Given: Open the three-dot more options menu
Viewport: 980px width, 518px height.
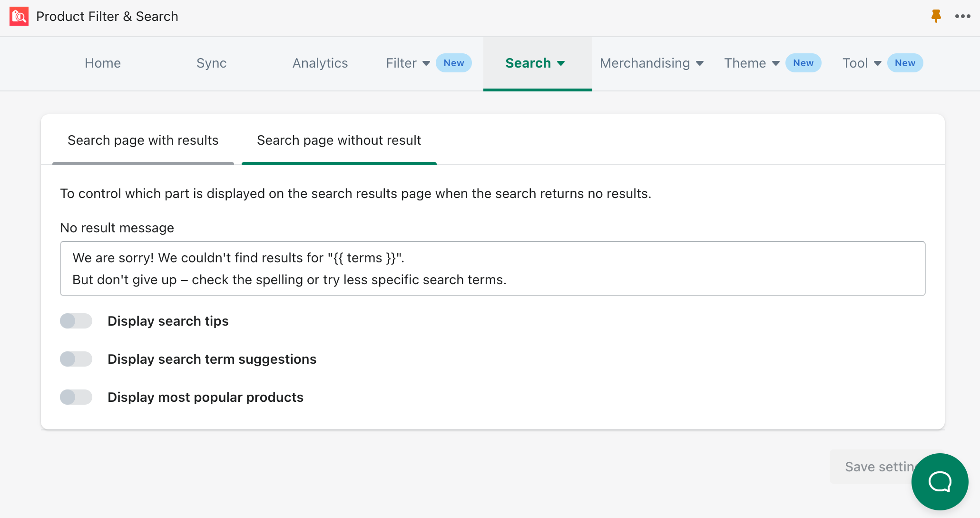Looking at the screenshot, I should point(962,16).
